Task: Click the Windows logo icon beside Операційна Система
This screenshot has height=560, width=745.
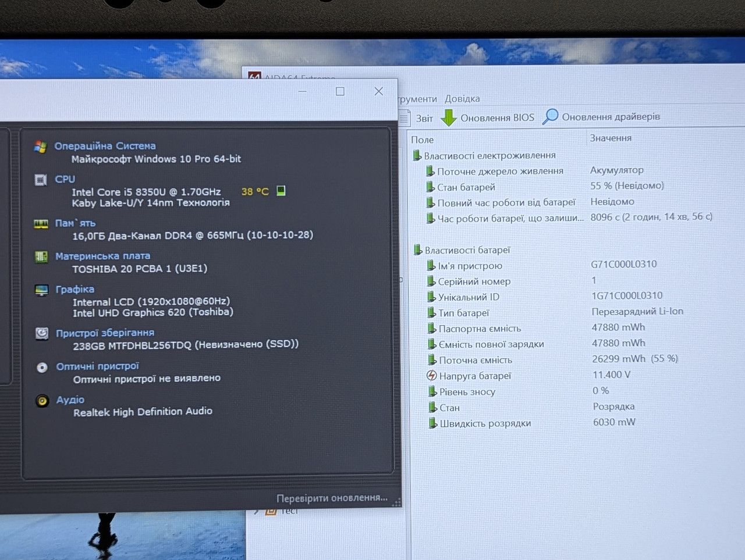Action: tap(40, 147)
